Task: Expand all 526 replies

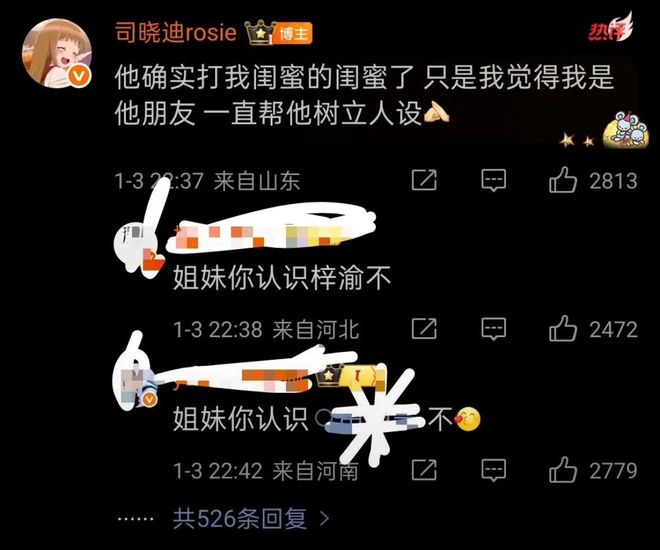Action: pyautogui.click(x=240, y=518)
